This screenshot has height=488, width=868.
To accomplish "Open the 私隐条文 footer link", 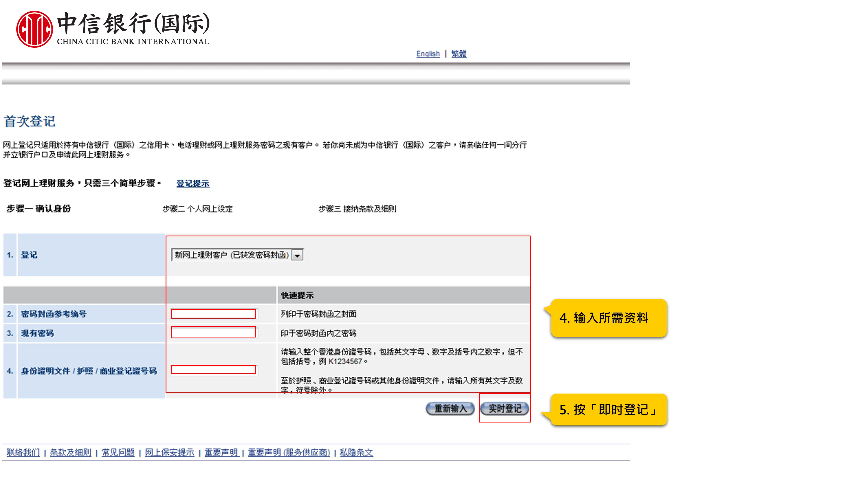I will (x=357, y=453).
